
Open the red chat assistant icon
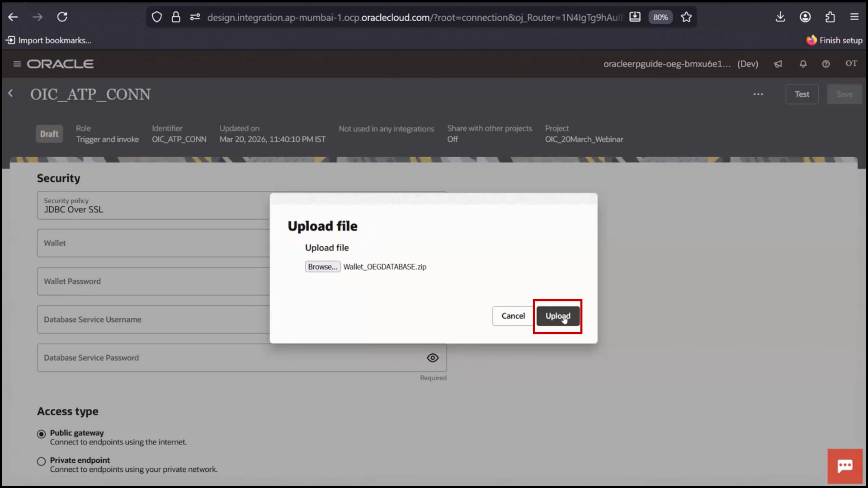tap(845, 466)
